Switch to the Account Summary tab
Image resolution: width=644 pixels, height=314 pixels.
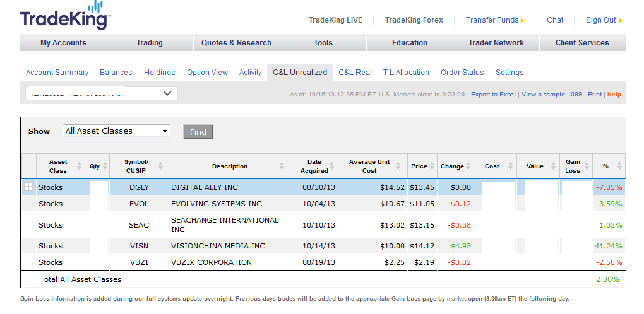click(57, 72)
